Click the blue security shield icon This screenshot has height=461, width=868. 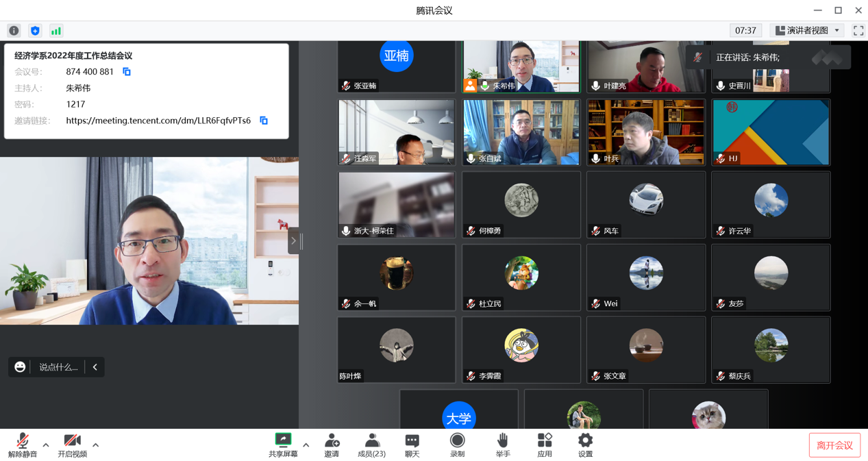[35, 31]
